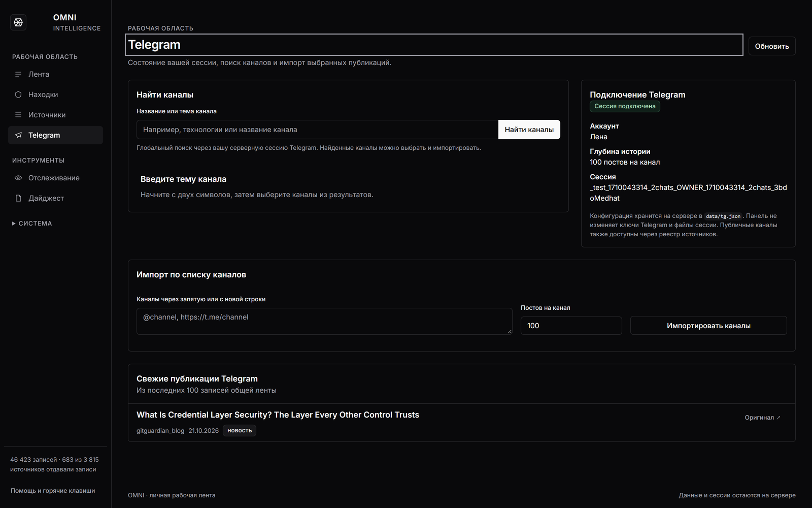Viewport: 812px width, 508px height.
Task: Open Помощь и горячие клавиши
Action: [x=53, y=491]
